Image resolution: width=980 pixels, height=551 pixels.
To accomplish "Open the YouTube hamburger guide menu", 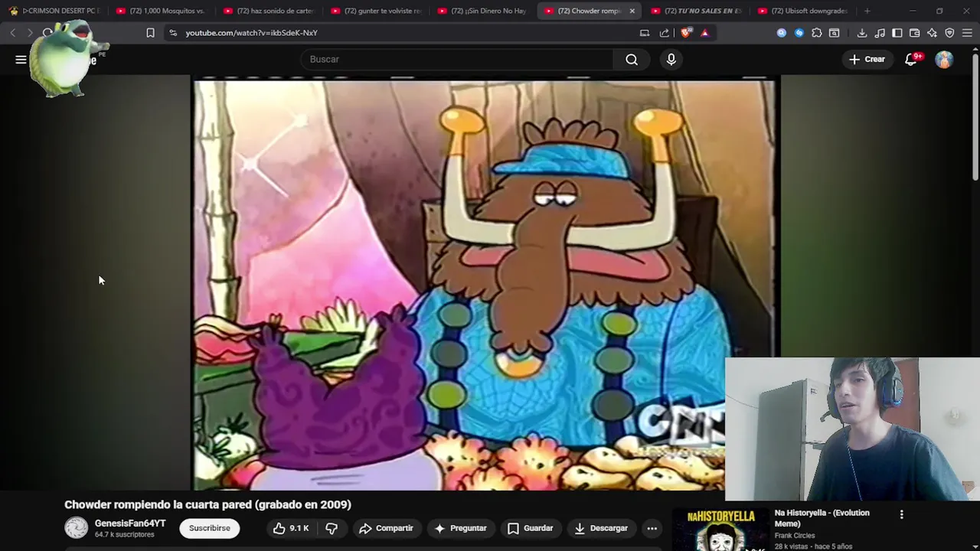I will (x=21, y=59).
